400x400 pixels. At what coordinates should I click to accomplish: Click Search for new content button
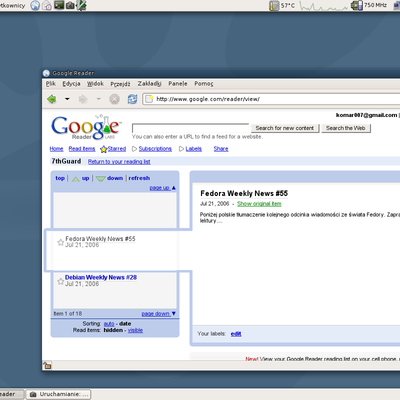tap(285, 128)
